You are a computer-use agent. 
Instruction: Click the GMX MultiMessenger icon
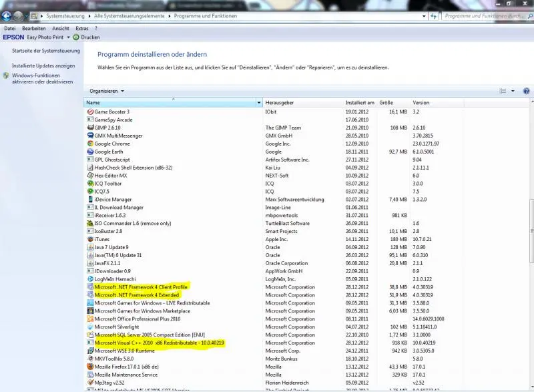coord(90,136)
